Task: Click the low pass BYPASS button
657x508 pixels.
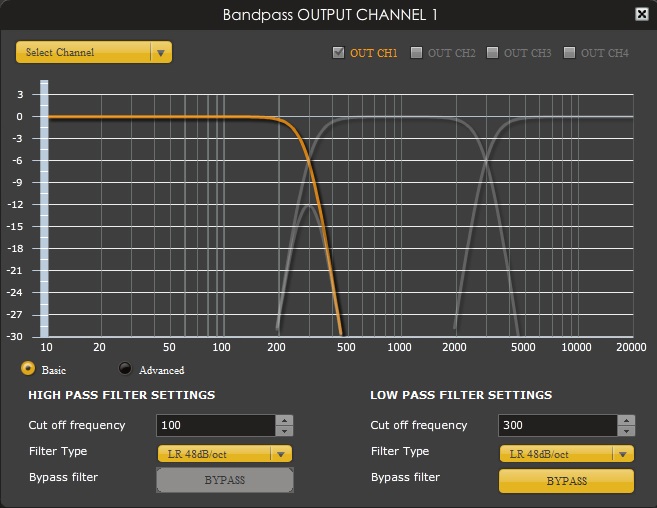Action: (566, 481)
